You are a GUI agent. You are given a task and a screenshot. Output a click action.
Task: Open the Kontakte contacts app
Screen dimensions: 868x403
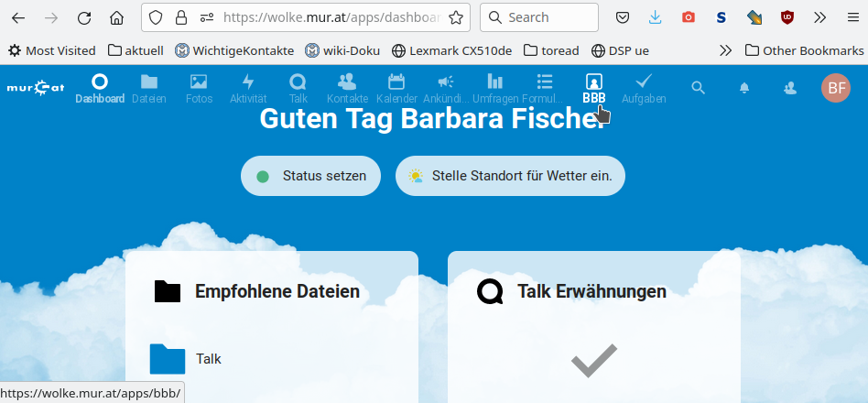pyautogui.click(x=347, y=88)
